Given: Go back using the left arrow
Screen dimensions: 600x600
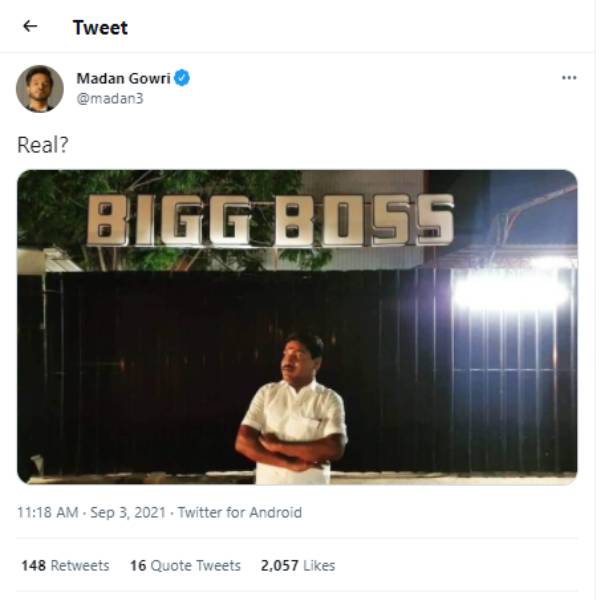Looking at the screenshot, I should pyautogui.click(x=30, y=27).
